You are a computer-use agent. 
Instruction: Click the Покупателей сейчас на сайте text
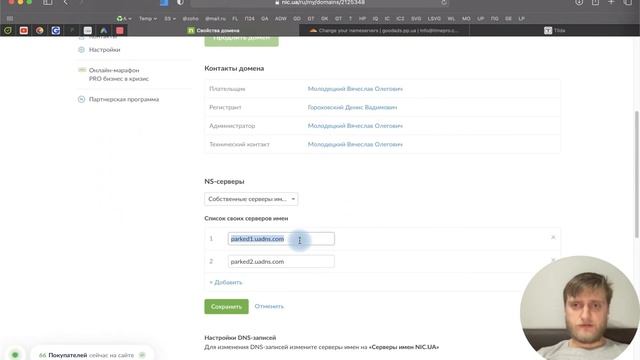[x=91, y=355]
